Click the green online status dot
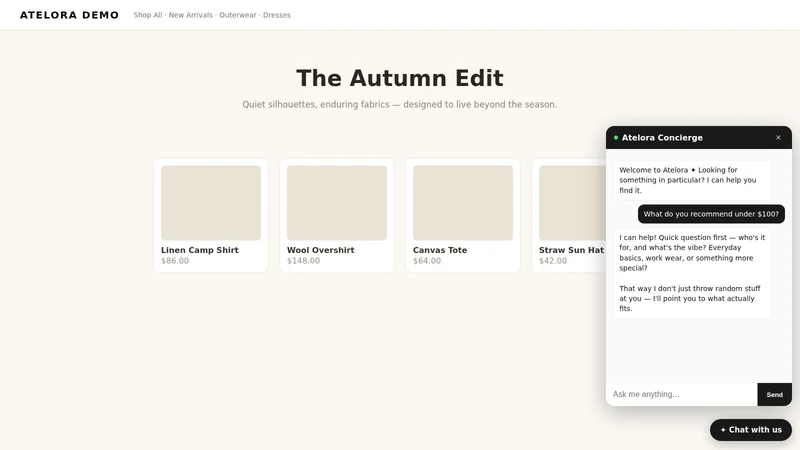The width and height of the screenshot is (800, 450). (616, 138)
